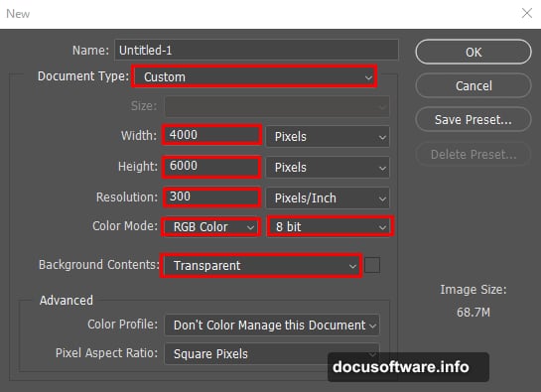
Task: Click the Image Size label
Action: click(x=473, y=289)
